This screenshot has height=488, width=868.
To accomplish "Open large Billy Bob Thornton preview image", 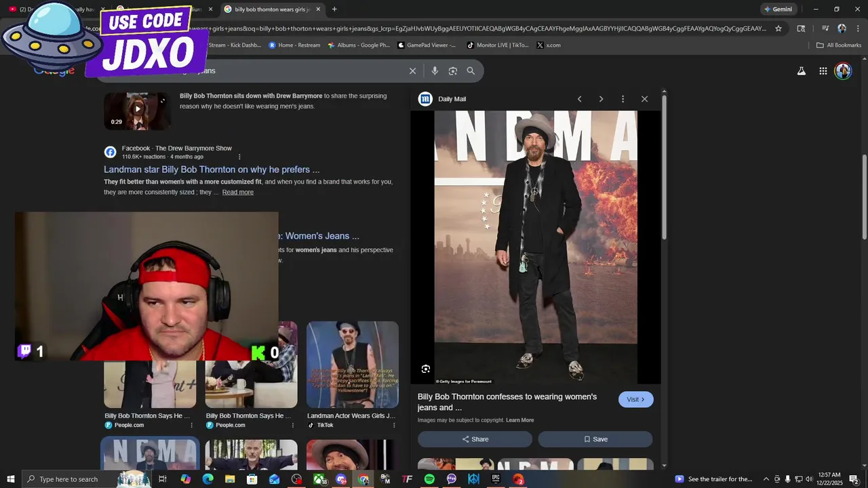I will (536, 247).
